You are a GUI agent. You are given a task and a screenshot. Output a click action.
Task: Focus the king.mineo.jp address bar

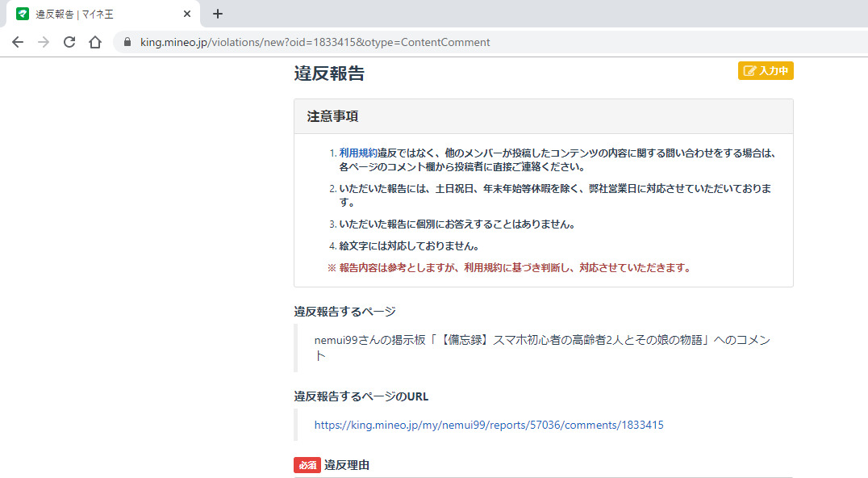tap(315, 42)
